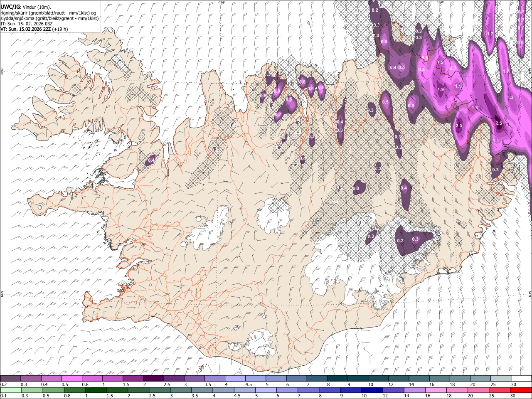Pick the pale green 0.1–0.3 rain legend swatch
532x399 pixels.
point(10,390)
